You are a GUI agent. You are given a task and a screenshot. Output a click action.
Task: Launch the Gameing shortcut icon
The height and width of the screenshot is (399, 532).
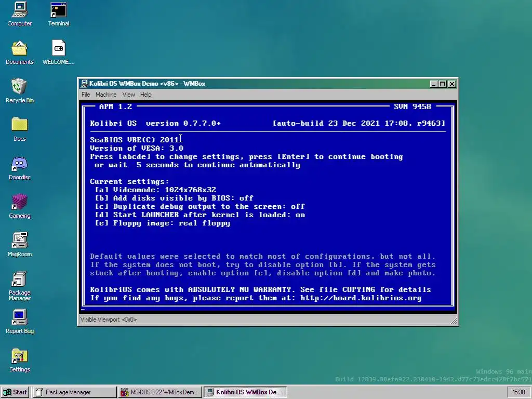tap(19, 206)
